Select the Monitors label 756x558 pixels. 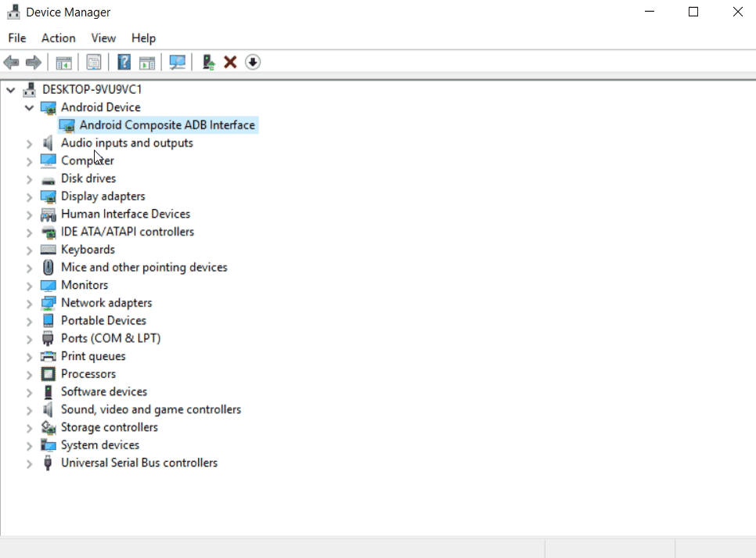click(85, 285)
